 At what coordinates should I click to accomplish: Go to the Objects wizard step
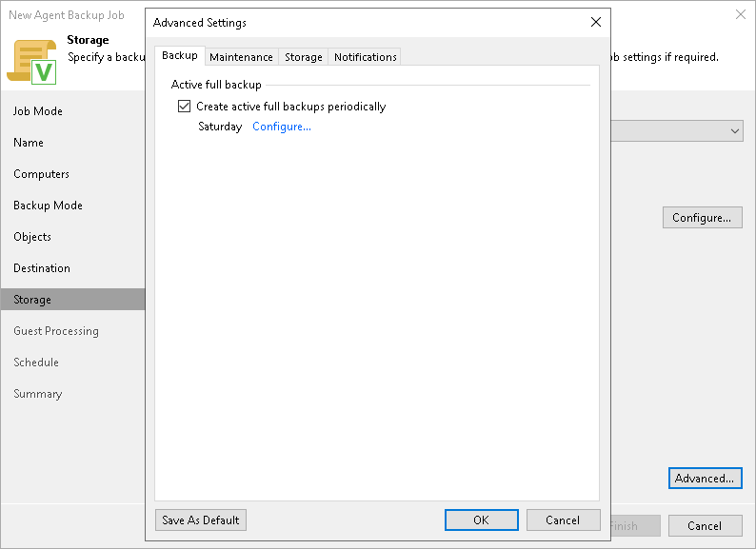[32, 237]
